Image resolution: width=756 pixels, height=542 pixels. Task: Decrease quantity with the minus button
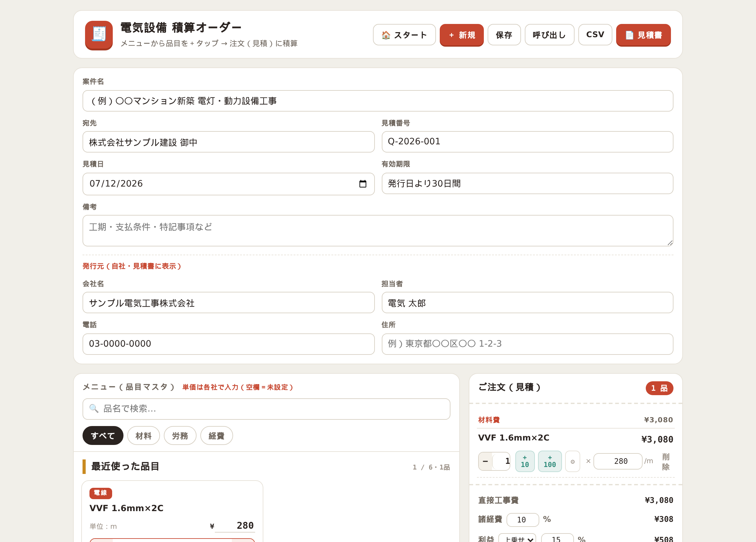(485, 461)
